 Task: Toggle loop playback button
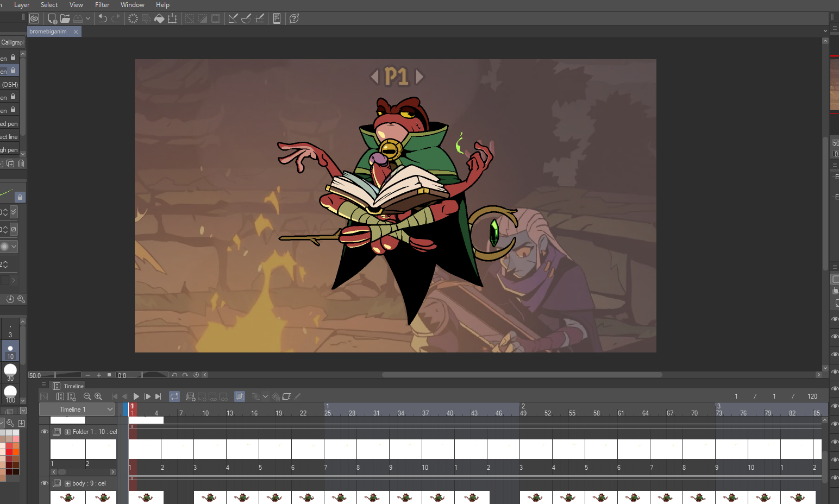[x=174, y=396]
